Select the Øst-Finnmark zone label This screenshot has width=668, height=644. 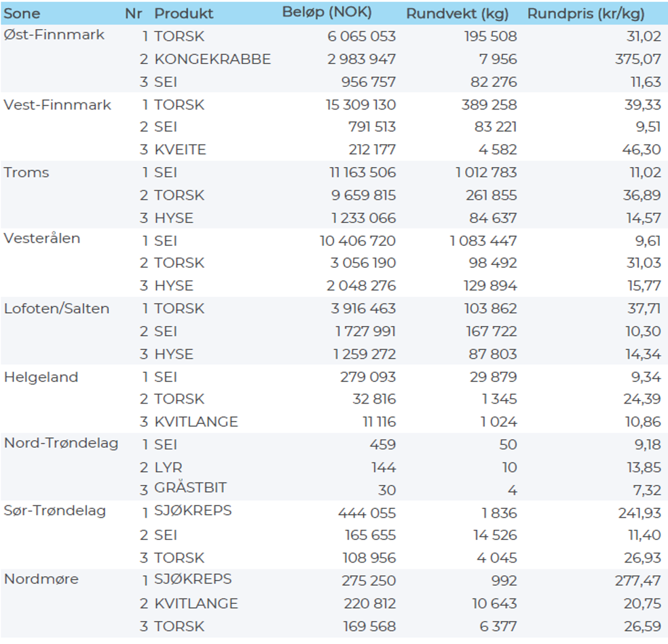click(54, 35)
